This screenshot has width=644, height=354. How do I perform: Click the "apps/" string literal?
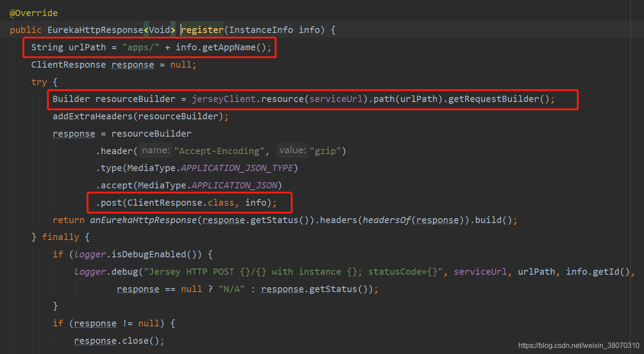tap(141, 47)
